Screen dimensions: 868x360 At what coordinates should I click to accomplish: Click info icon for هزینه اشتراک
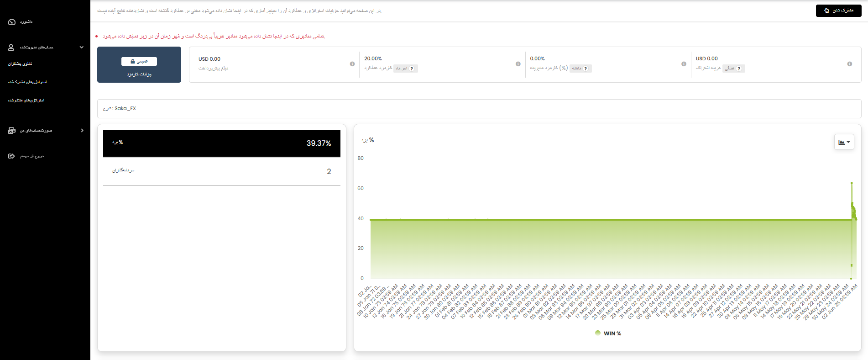click(x=849, y=64)
